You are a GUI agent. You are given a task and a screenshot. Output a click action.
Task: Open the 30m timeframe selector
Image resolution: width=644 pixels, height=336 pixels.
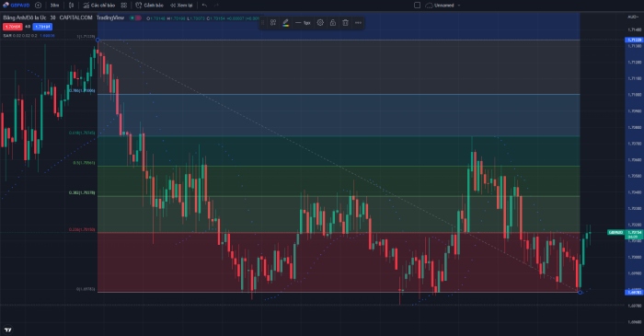[54, 6]
